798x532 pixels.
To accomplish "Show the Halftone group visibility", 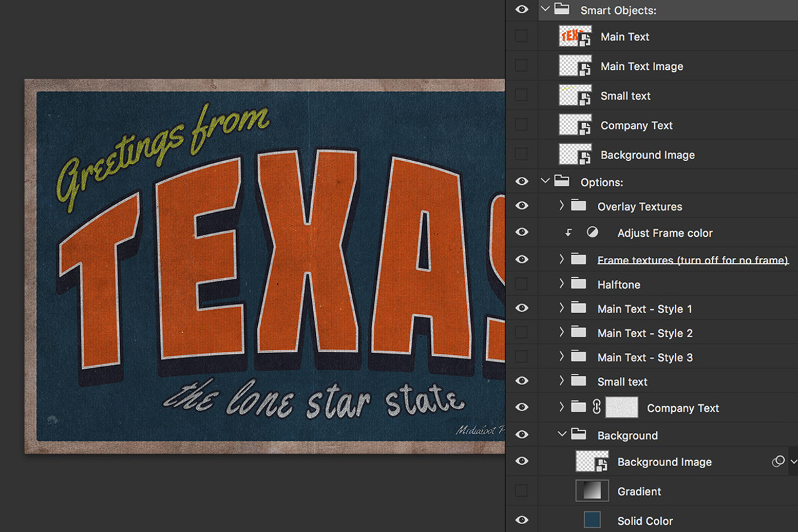I will coord(521,284).
